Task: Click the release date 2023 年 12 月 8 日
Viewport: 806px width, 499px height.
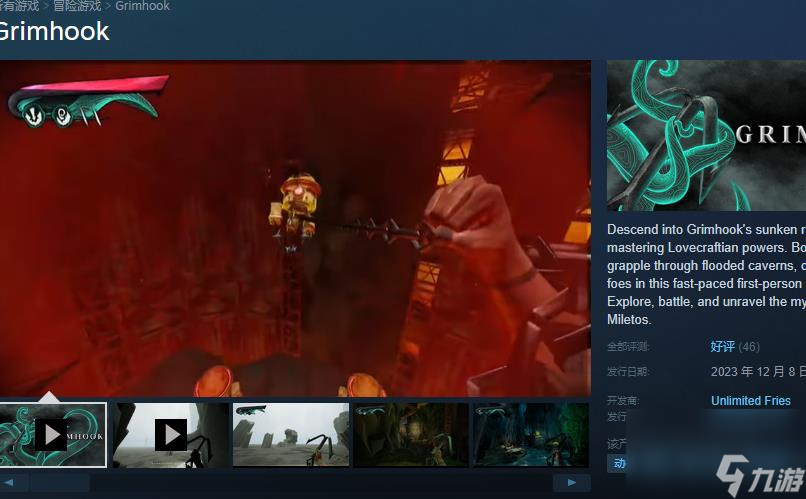Action: pyautogui.click(x=758, y=372)
